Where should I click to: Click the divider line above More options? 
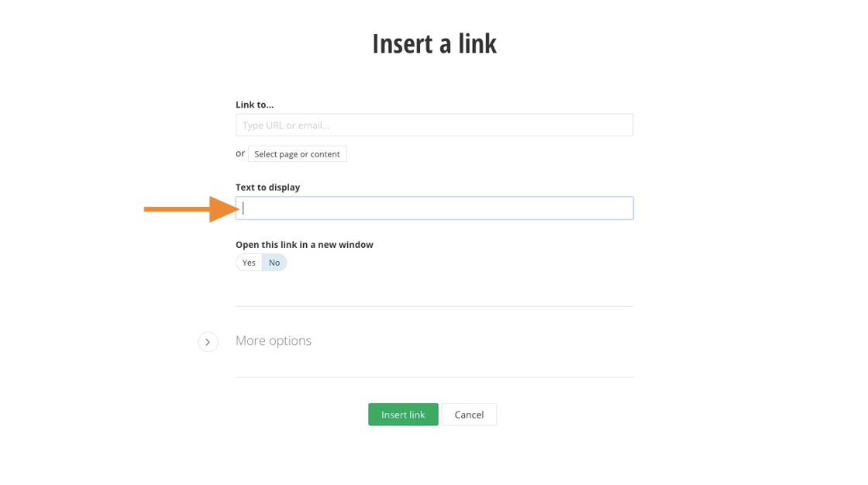tap(434, 306)
